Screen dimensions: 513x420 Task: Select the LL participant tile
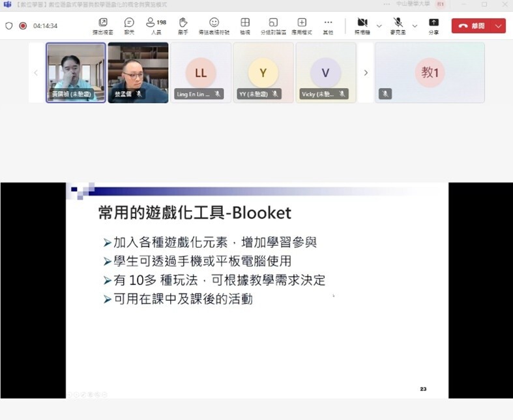[x=200, y=73]
